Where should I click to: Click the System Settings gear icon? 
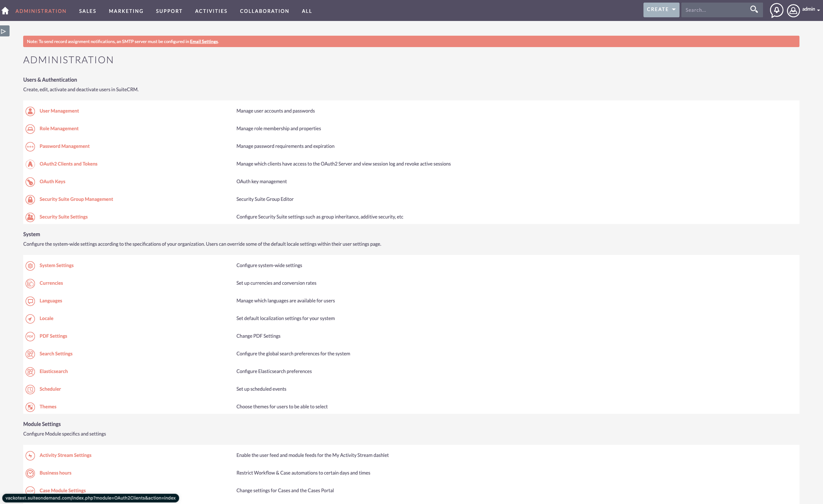[30, 266]
